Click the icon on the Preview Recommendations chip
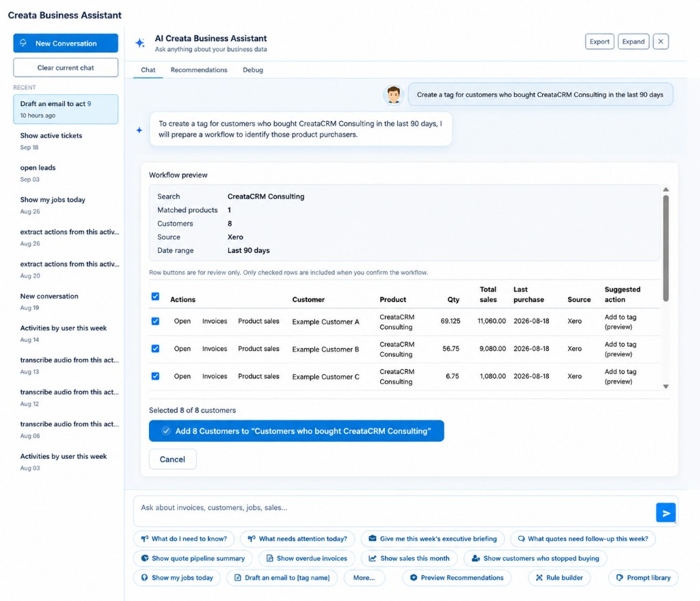700x601 pixels. (x=414, y=577)
